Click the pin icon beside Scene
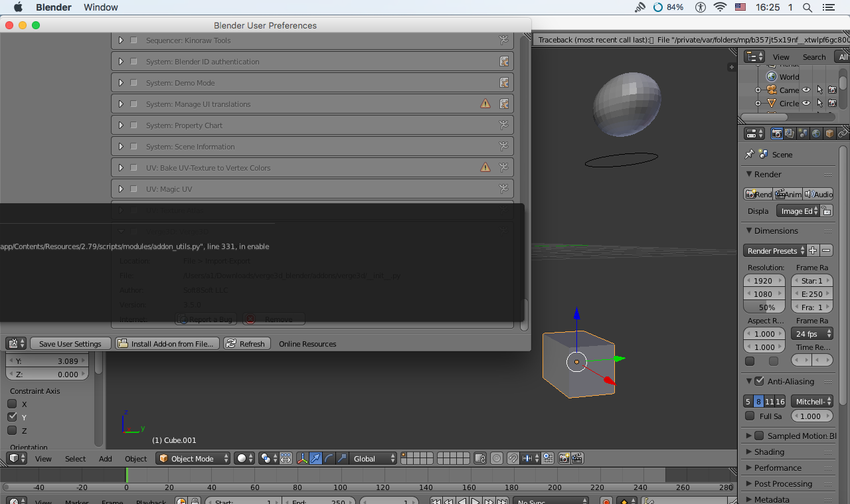The width and height of the screenshot is (850, 504). coord(750,154)
